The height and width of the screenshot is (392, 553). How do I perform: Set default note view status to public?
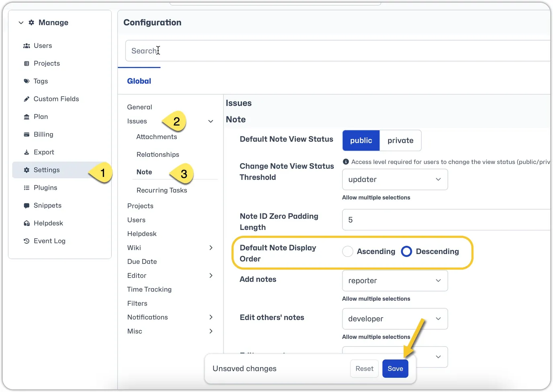click(x=361, y=140)
